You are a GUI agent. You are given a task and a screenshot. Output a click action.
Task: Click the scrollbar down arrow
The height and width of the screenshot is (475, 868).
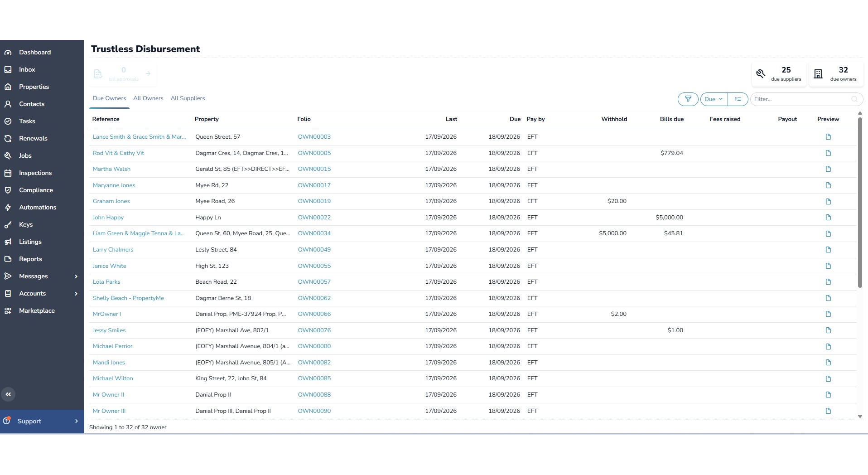point(860,416)
